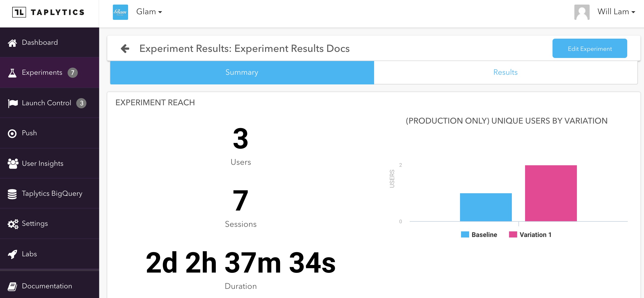Screen dimensions: 644x298
Task: Go back using the left arrow
Action: [x=125, y=48]
